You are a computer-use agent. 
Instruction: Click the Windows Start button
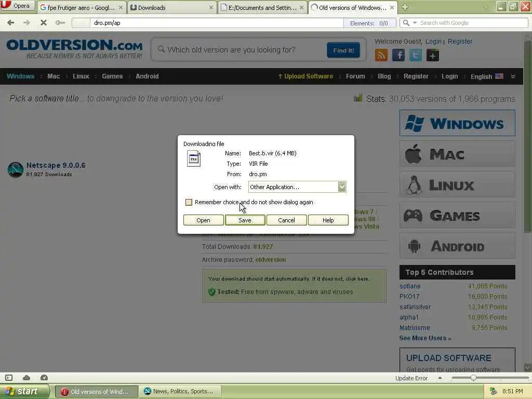pos(25,391)
